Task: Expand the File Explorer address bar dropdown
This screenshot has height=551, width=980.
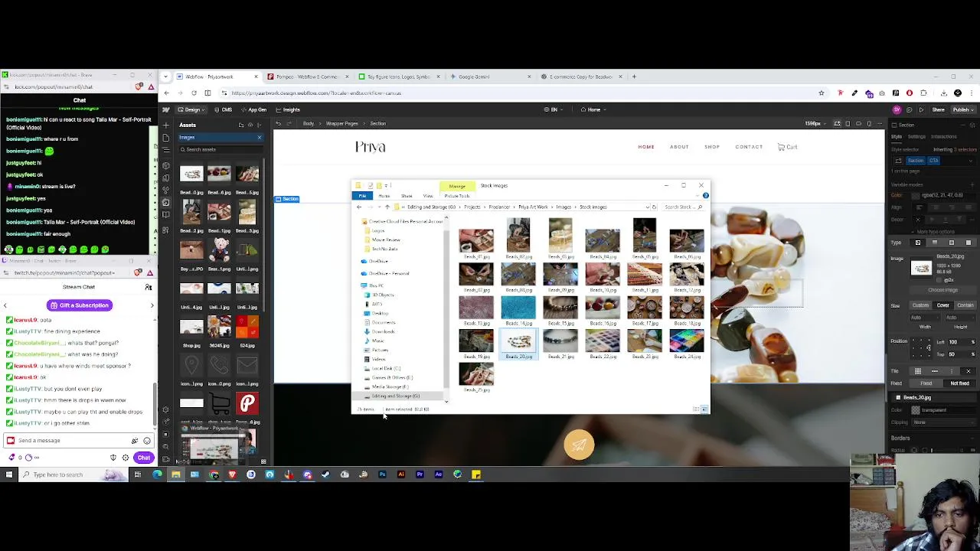Action: point(646,207)
